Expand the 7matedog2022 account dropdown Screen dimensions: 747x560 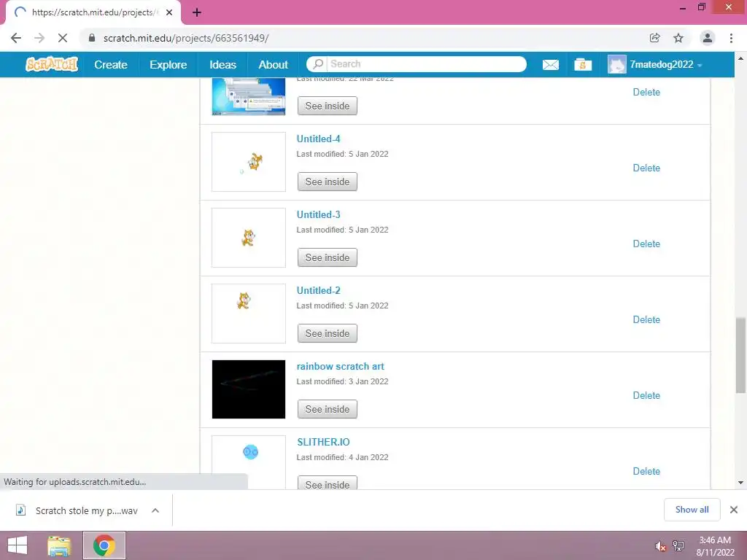tap(700, 65)
